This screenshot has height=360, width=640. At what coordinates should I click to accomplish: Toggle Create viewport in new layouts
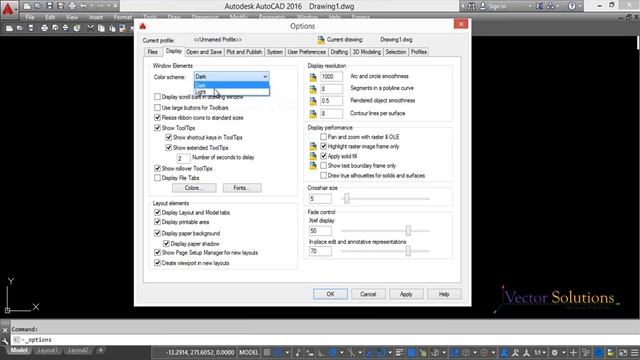tap(157, 263)
